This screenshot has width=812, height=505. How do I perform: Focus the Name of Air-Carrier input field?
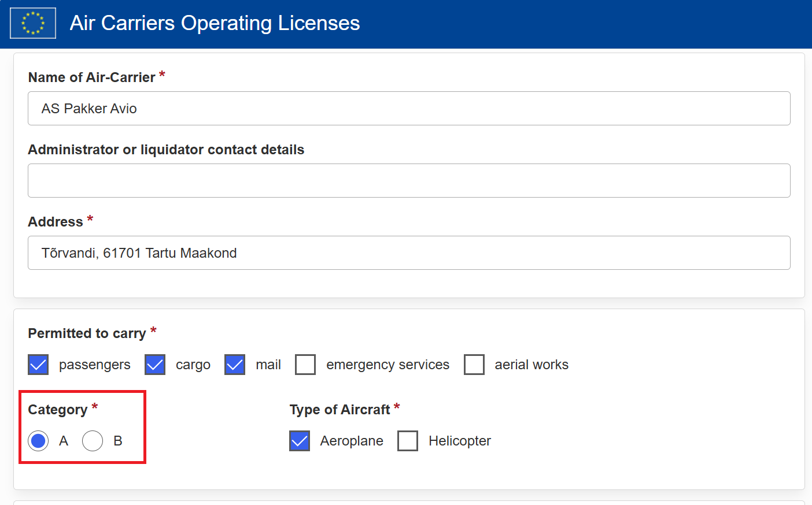click(x=409, y=109)
